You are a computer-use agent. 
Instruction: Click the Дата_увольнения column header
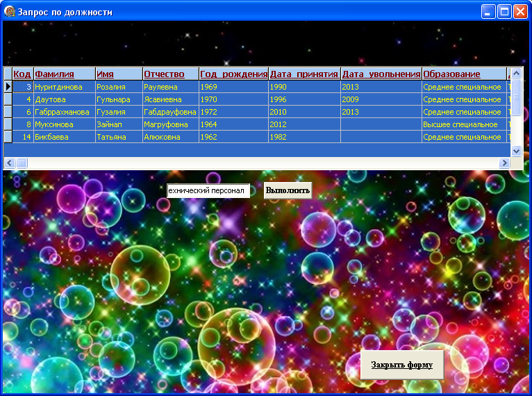381,74
